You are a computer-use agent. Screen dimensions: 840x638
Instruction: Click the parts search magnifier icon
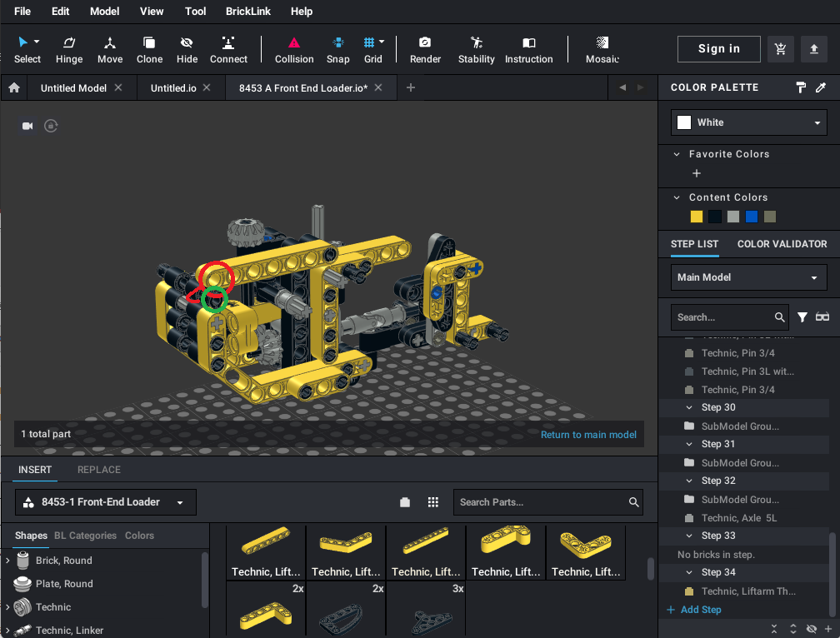(x=633, y=502)
